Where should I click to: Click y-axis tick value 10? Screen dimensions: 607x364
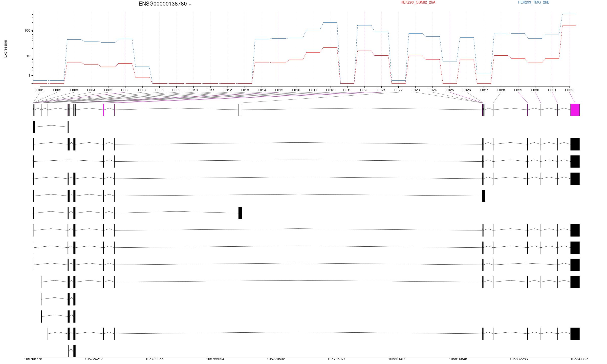(x=28, y=56)
